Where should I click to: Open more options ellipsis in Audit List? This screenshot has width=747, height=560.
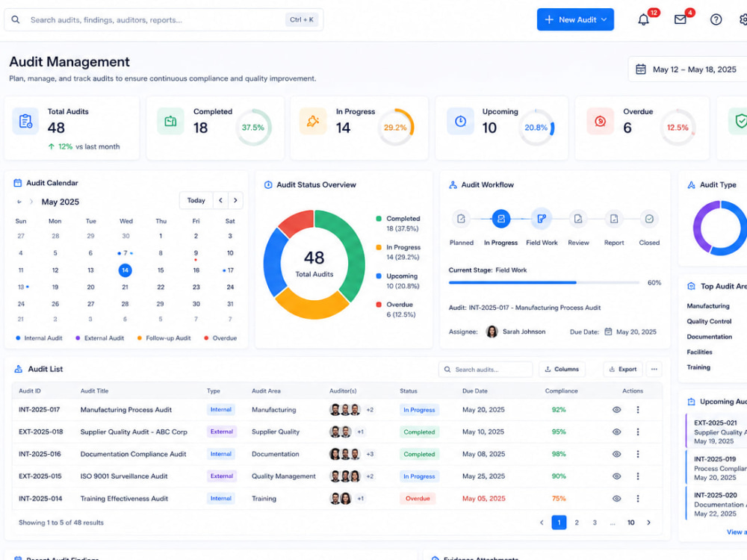click(654, 369)
